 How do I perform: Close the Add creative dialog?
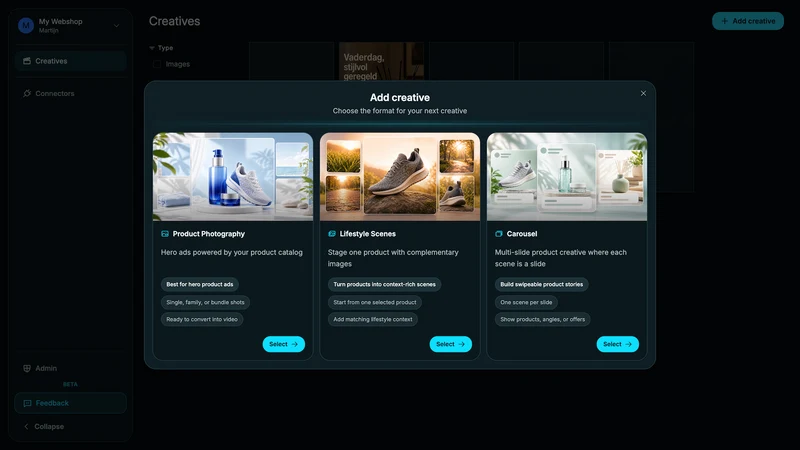[643, 93]
